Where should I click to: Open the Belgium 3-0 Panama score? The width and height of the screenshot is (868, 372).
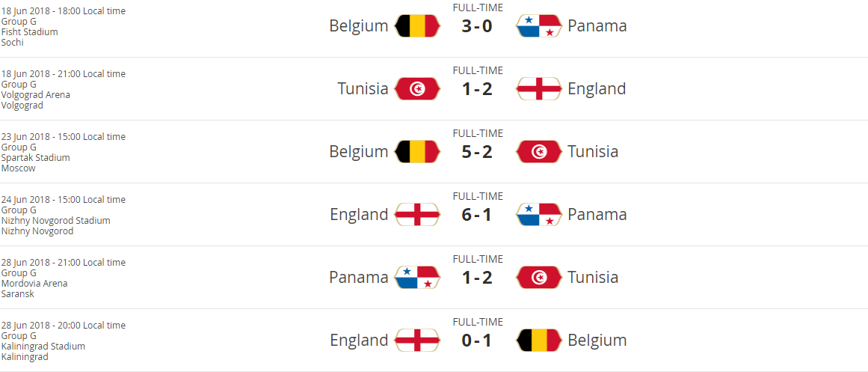[x=477, y=26]
